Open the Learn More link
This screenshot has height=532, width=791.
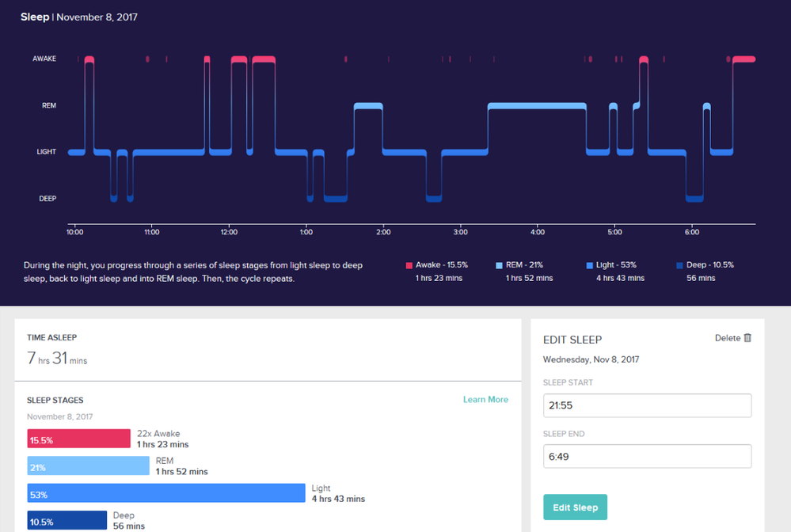(x=485, y=400)
